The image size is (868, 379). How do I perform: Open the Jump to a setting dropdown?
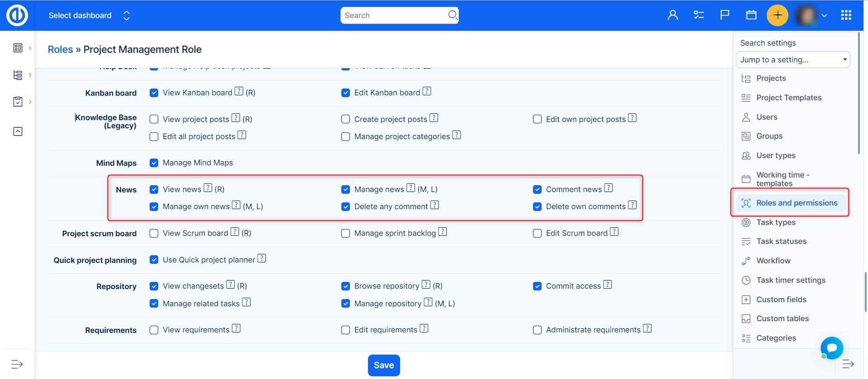[793, 60]
